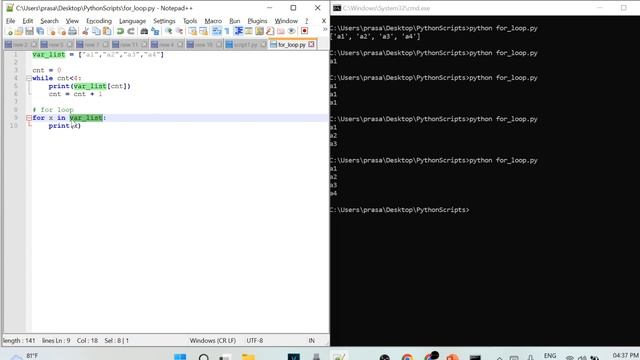Click the '# for loop' comment line
The image size is (640, 360).
click(53, 110)
